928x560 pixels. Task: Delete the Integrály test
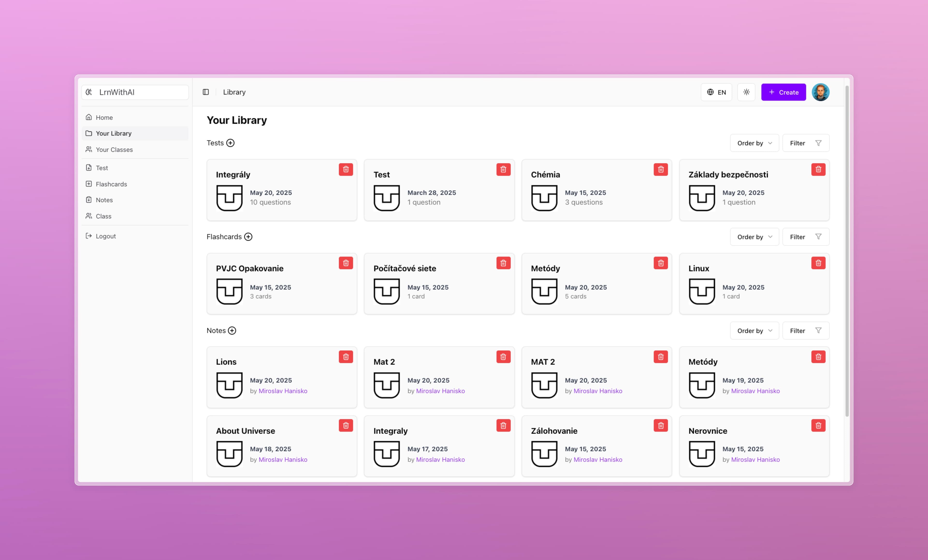click(x=346, y=169)
